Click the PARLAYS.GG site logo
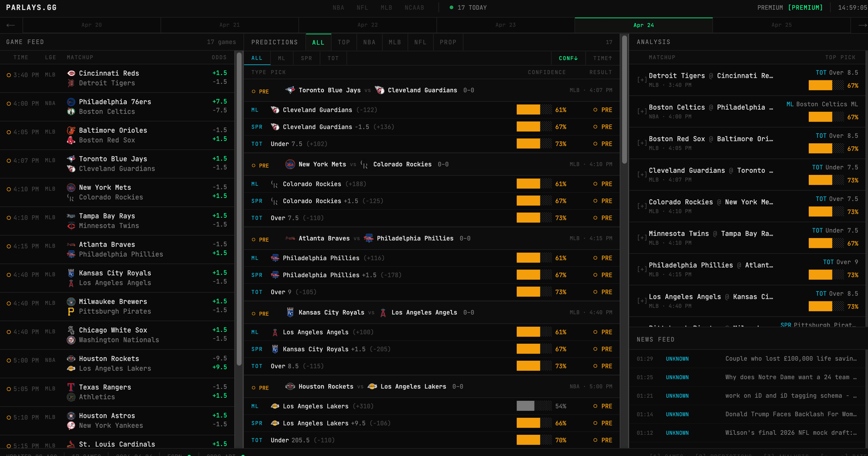 click(31, 8)
